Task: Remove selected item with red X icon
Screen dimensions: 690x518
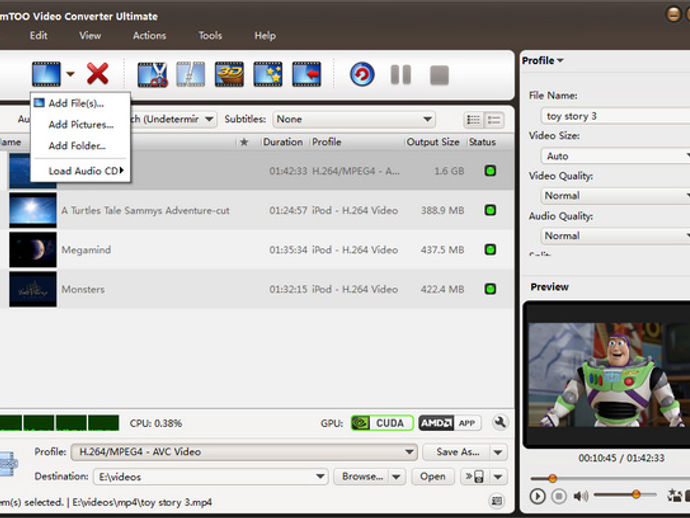Action: point(97,73)
